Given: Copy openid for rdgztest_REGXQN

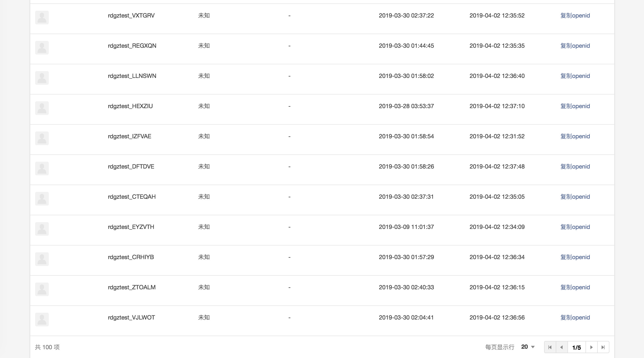Looking at the screenshot, I should point(575,46).
